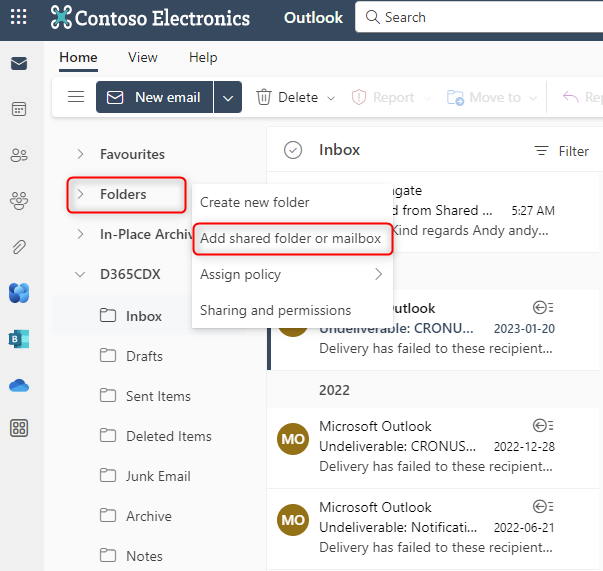Expand the Folders section chevron

tap(80, 194)
